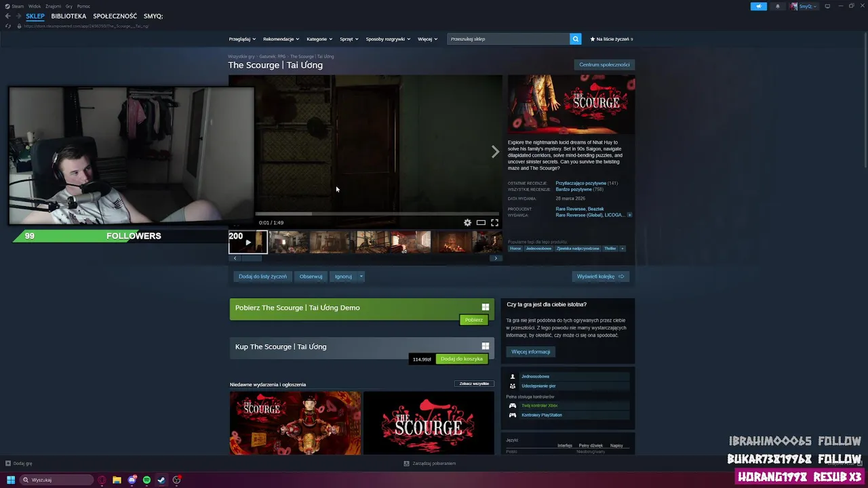The width and height of the screenshot is (868, 488).
Task: Shift thumbnail strip right with arrow
Action: tap(496, 258)
